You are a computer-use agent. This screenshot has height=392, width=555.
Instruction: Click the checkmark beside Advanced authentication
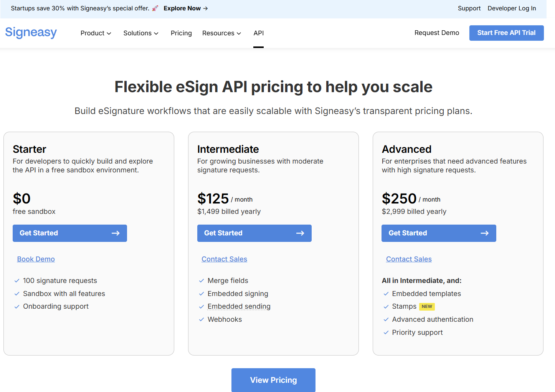(386, 319)
